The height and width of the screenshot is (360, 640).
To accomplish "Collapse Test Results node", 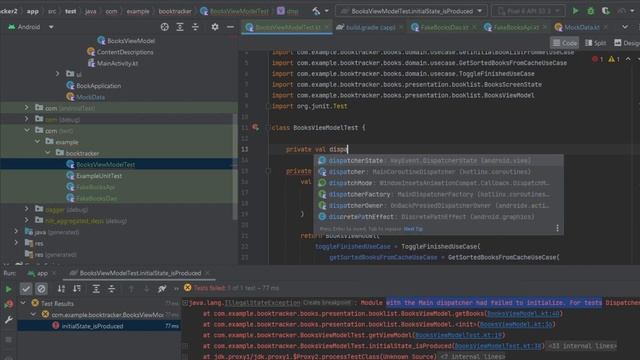I will pos(23,303).
